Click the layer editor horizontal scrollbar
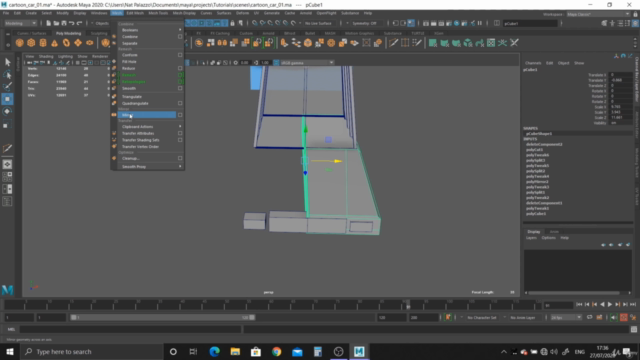 574,293
